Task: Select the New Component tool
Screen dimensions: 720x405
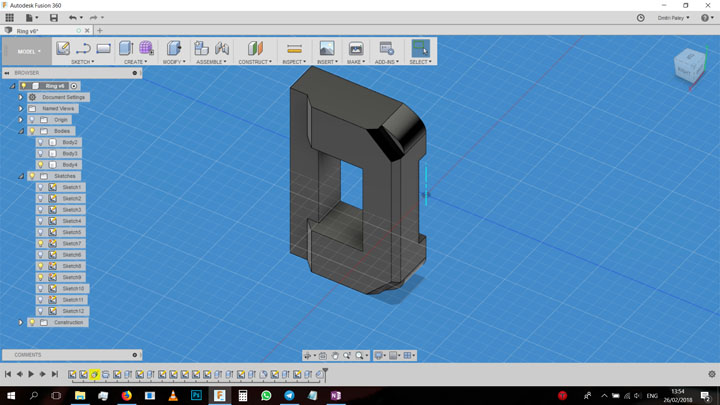Action: pos(201,48)
